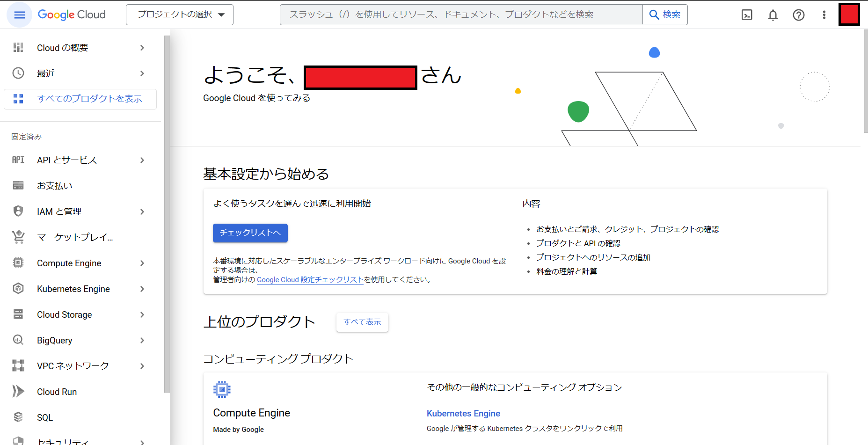Select Cloud Run in the sidebar
Image resolution: width=868 pixels, height=445 pixels.
[x=57, y=392]
